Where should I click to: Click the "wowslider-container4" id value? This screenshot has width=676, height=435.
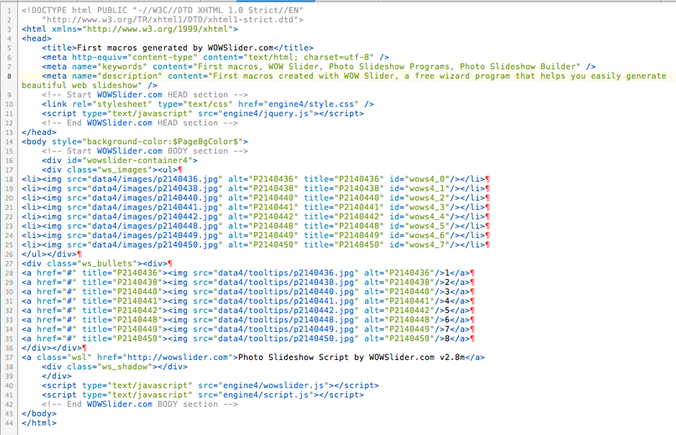[x=138, y=161]
